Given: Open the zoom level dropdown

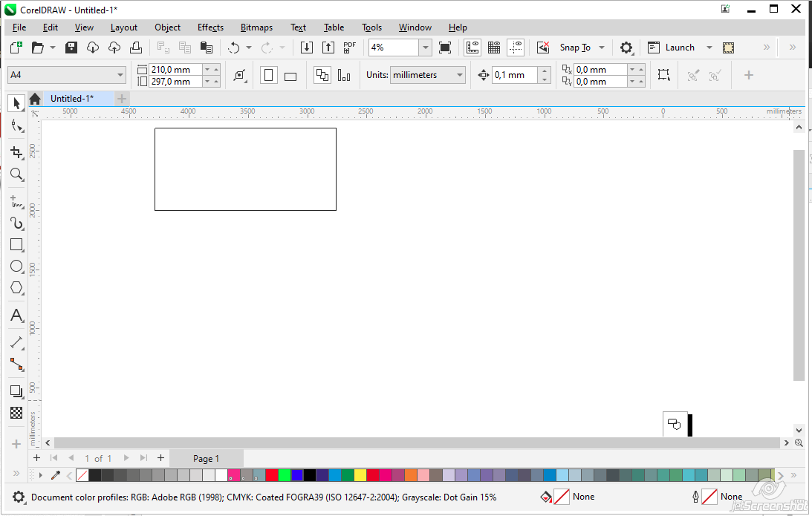Looking at the screenshot, I should click(425, 48).
